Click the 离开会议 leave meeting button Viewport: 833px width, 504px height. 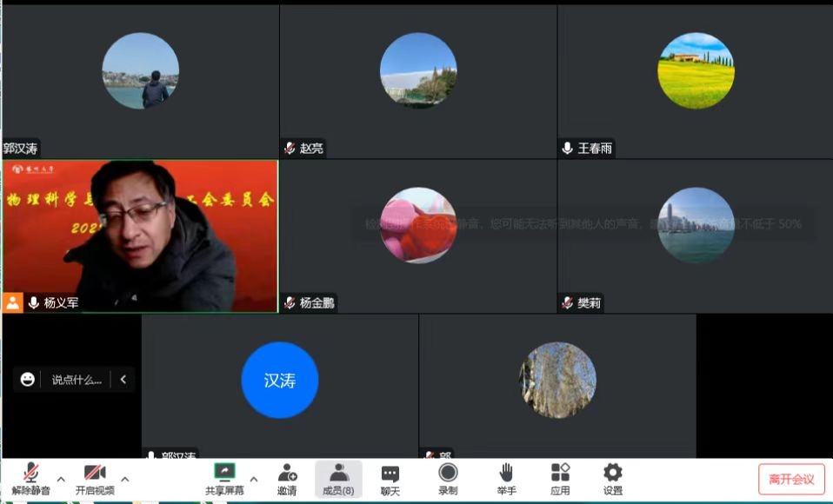pos(790,479)
